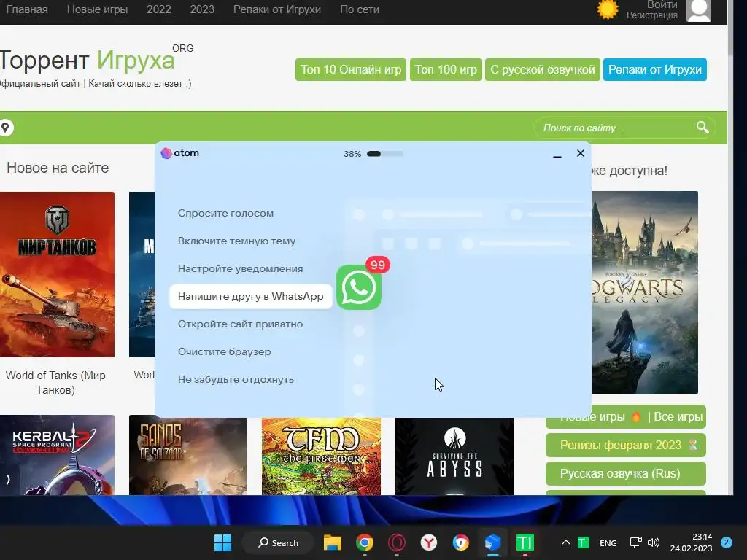Click the blue Репаки от Игрухи button
Viewport: 747px width, 560px height.
(x=654, y=69)
